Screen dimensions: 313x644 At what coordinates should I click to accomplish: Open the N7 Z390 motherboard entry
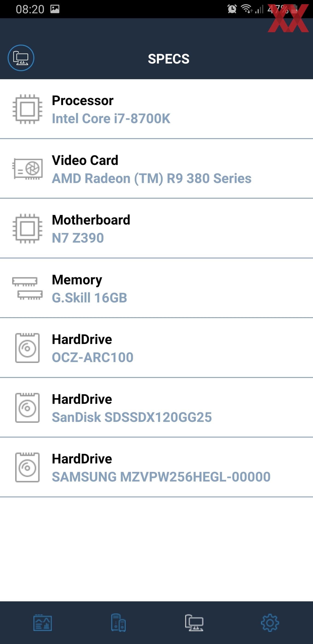[156, 228]
